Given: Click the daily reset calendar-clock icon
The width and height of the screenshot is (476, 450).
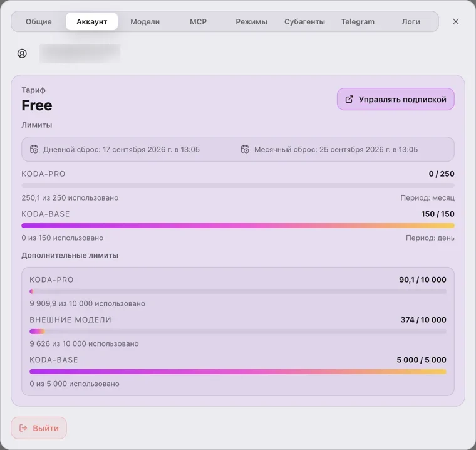Looking at the screenshot, I should coord(34,150).
